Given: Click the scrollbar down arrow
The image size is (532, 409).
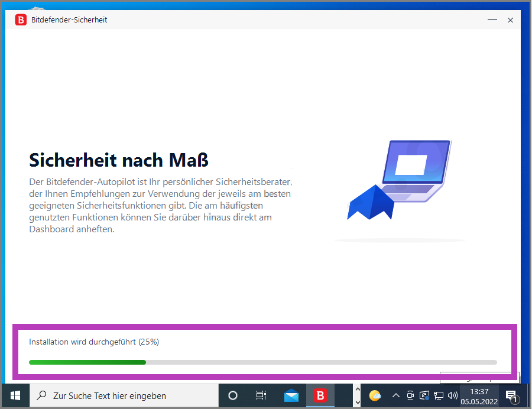Looking at the screenshot, I should click(358, 403).
